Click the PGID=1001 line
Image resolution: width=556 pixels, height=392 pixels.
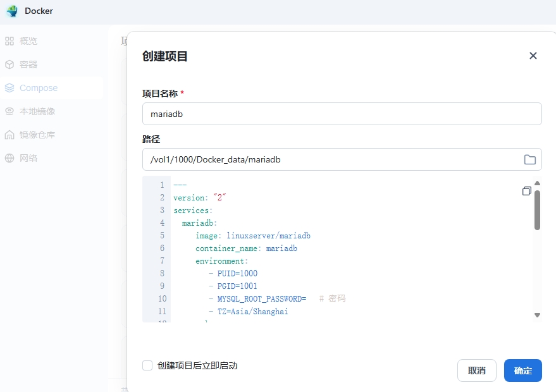tap(233, 286)
